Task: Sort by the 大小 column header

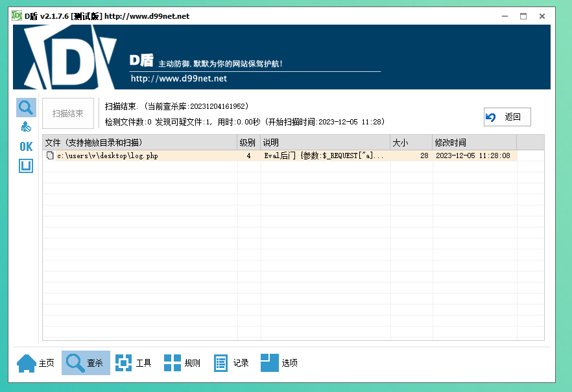Action: [x=411, y=143]
